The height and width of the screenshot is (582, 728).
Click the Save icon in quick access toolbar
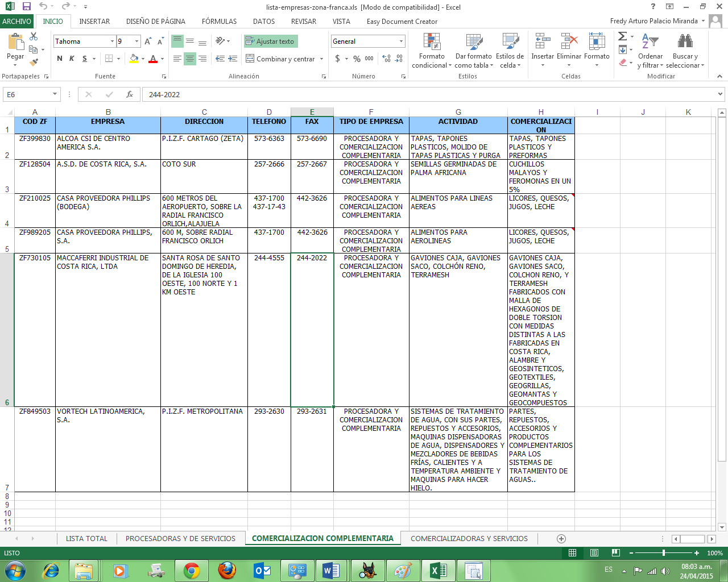(x=26, y=7)
